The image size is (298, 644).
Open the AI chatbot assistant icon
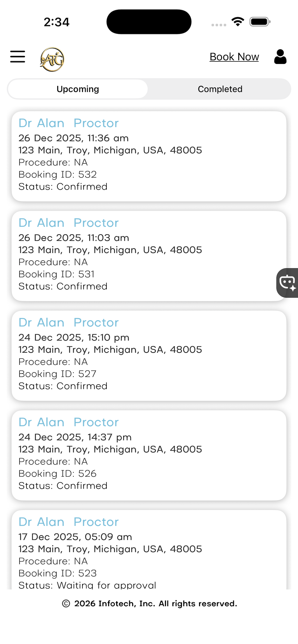[288, 283]
